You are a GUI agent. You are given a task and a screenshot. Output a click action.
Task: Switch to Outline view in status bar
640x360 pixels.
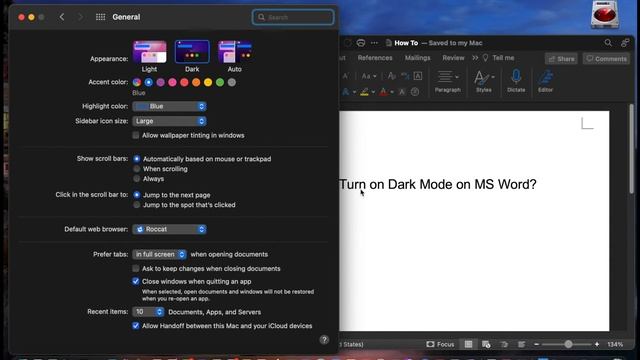[504, 344]
